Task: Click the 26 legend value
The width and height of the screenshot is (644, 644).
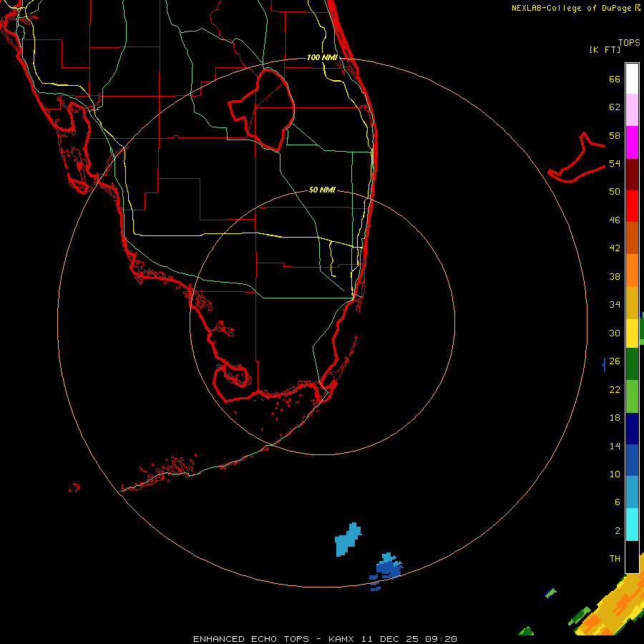Action: [615, 361]
